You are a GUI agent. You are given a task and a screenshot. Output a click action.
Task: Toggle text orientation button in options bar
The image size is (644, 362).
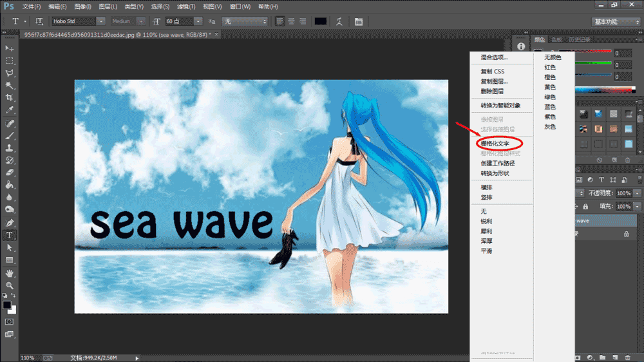[39, 21]
